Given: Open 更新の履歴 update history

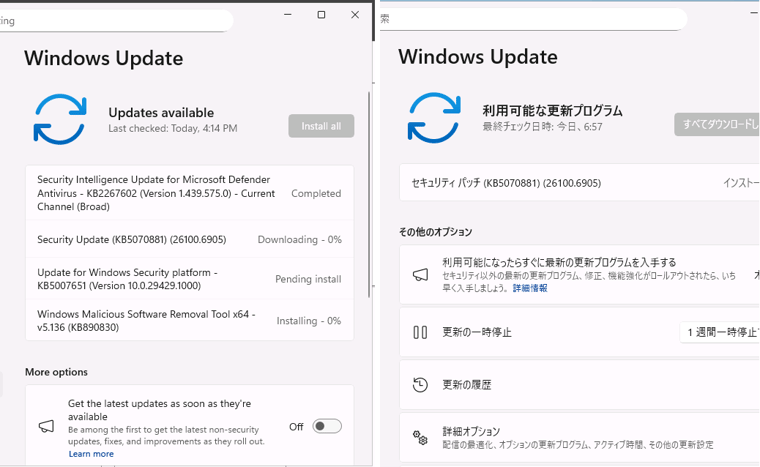Looking at the screenshot, I should point(579,385).
